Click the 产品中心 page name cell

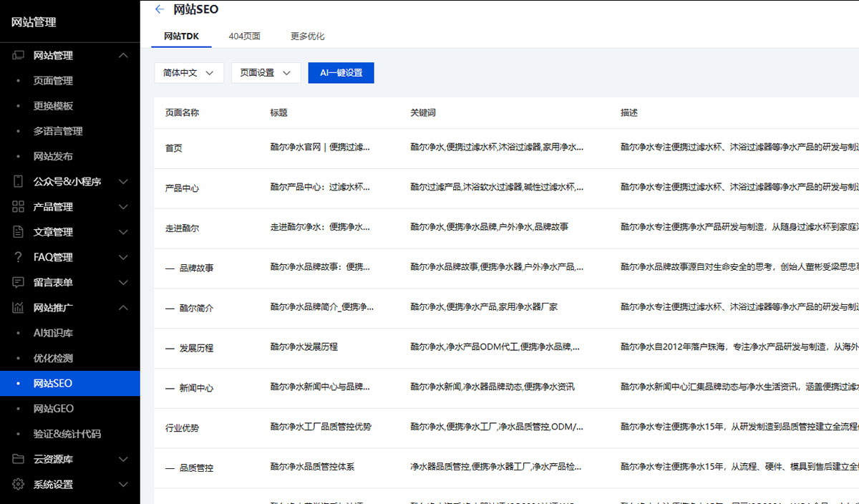point(182,188)
